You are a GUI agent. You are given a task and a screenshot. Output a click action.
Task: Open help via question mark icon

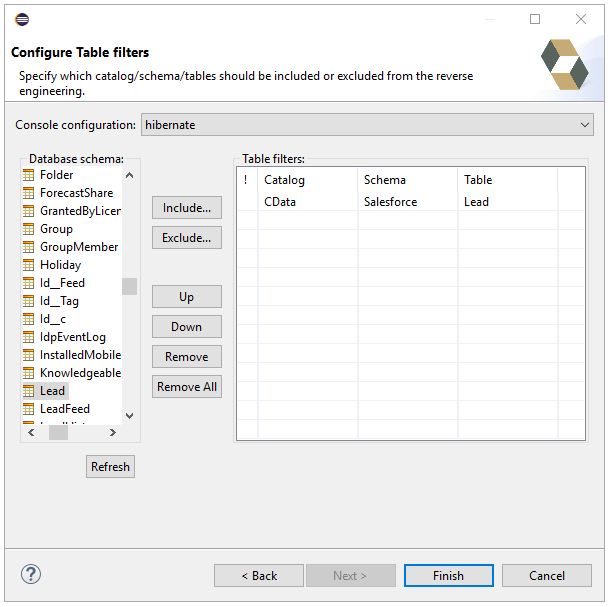(31, 575)
